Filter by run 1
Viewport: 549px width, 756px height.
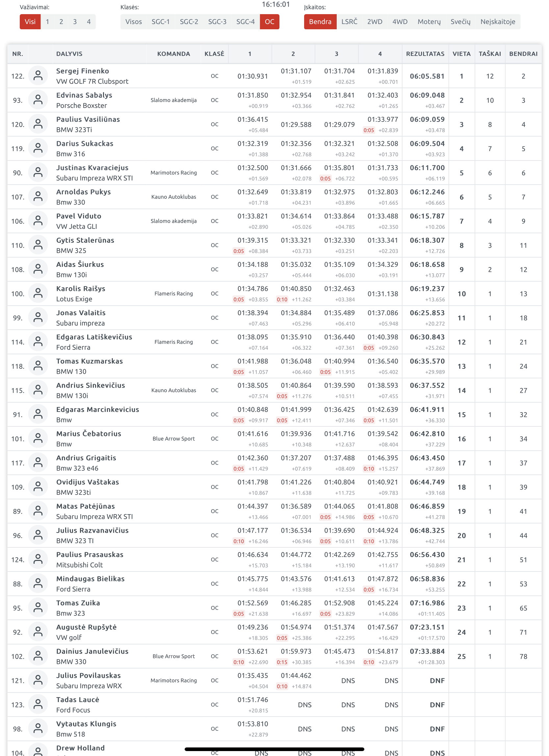pos(47,22)
